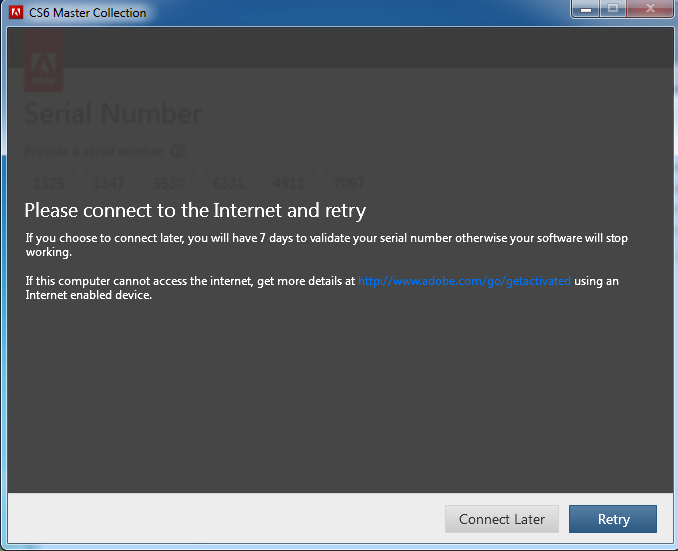Viewport: 678px width, 551px height.
Task: Select the serial field containing 1347
Action: [109, 183]
